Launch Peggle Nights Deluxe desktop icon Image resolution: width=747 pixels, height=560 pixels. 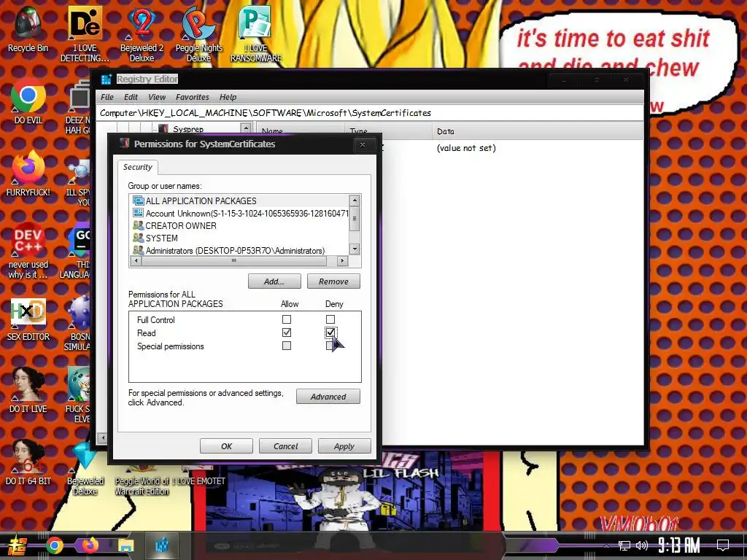pos(198,34)
